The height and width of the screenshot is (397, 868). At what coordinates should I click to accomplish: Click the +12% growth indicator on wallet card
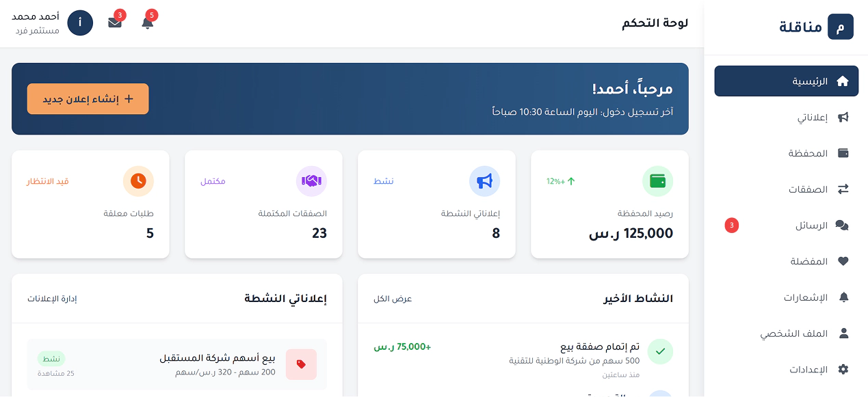560,181
